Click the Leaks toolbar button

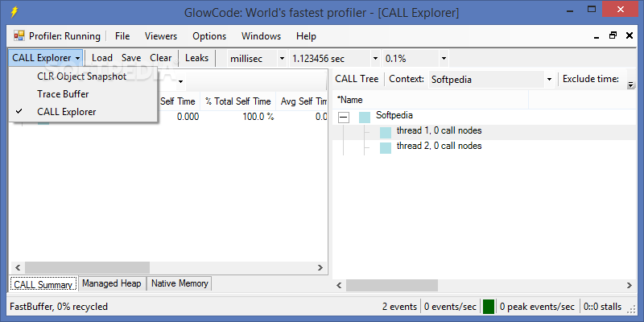pyautogui.click(x=196, y=58)
